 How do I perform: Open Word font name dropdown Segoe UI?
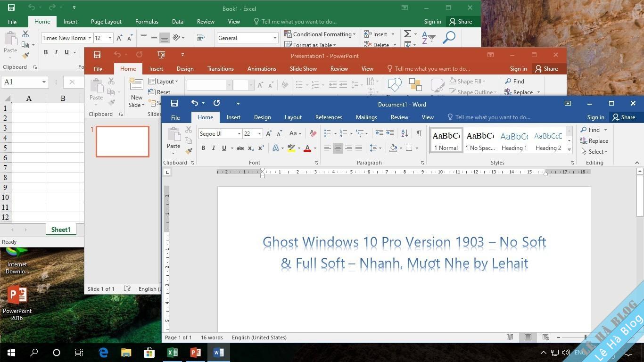(x=239, y=134)
